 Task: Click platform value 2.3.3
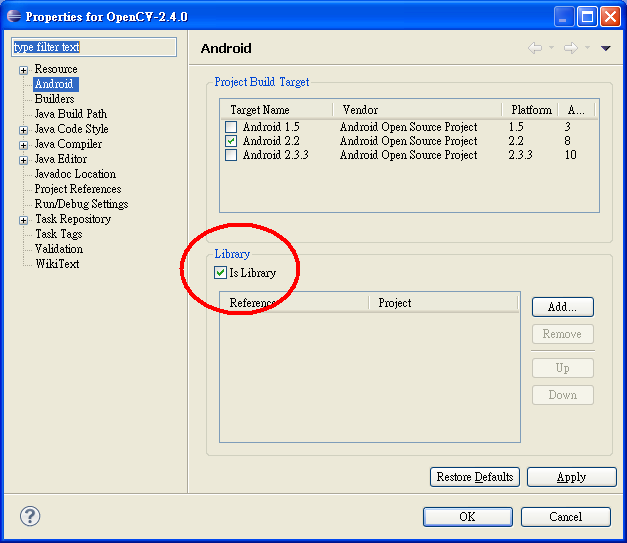coord(520,155)
